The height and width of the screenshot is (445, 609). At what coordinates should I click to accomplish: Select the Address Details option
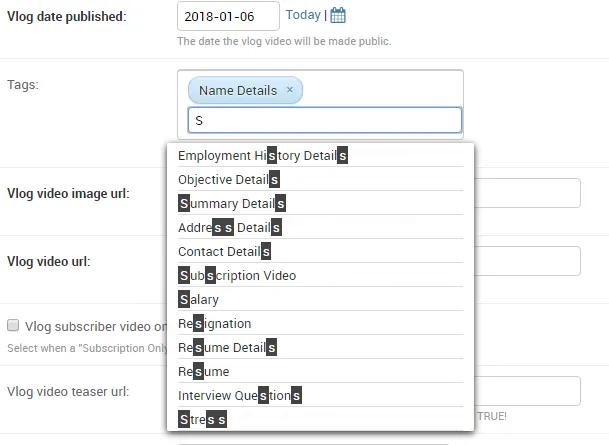[232, 227]
